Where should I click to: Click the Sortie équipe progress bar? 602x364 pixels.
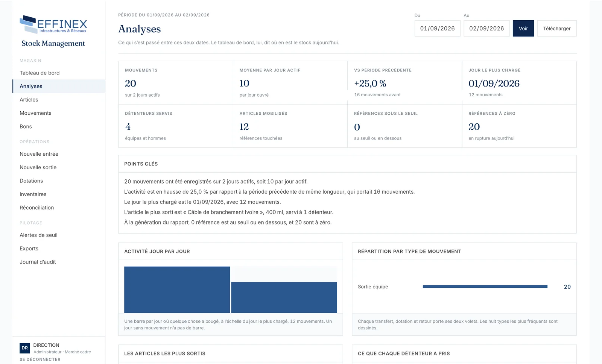(x=485, y=287)
